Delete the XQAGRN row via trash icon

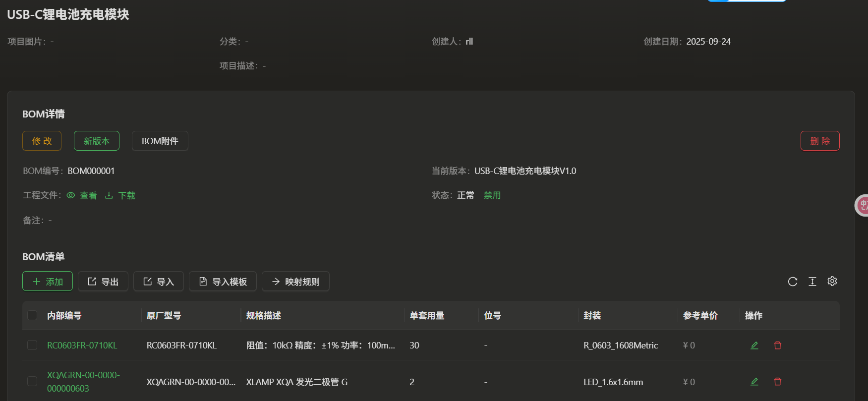click(778, 382)
